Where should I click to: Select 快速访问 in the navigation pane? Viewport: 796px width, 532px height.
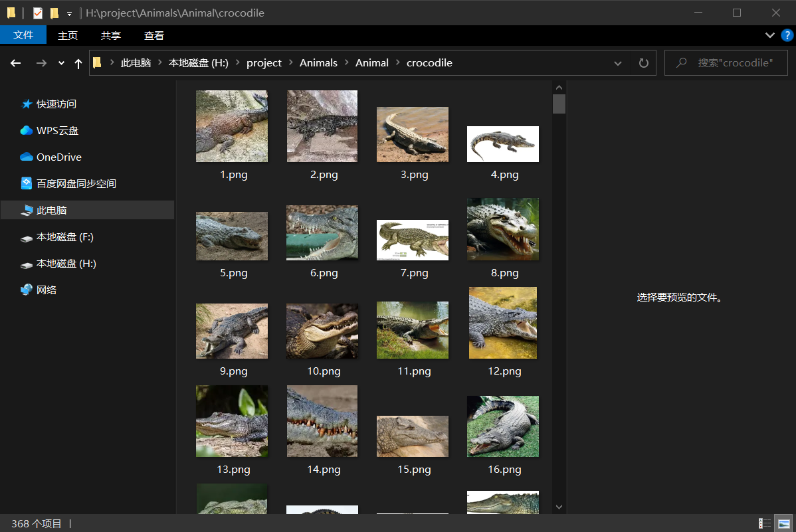click(x=56, y=104)
